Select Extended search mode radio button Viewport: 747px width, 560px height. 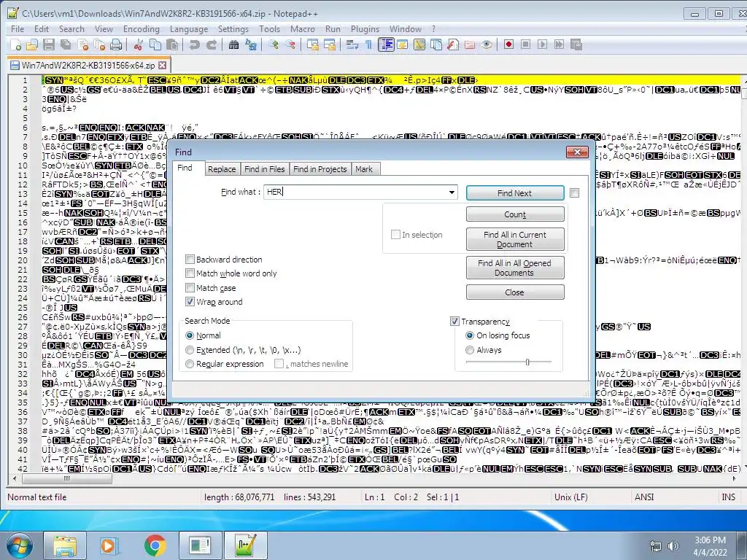190,350
